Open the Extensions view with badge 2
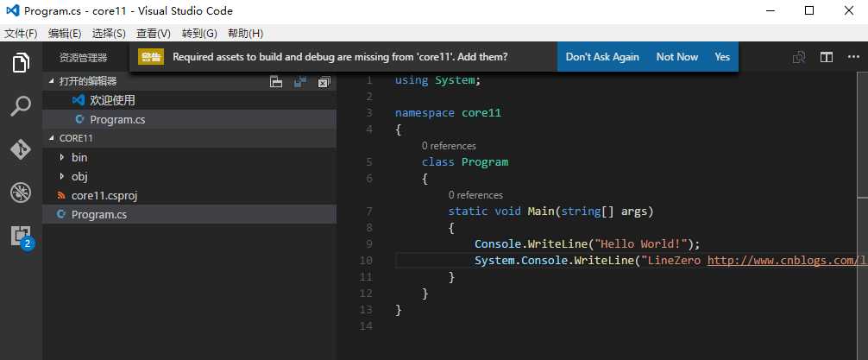 22,237
